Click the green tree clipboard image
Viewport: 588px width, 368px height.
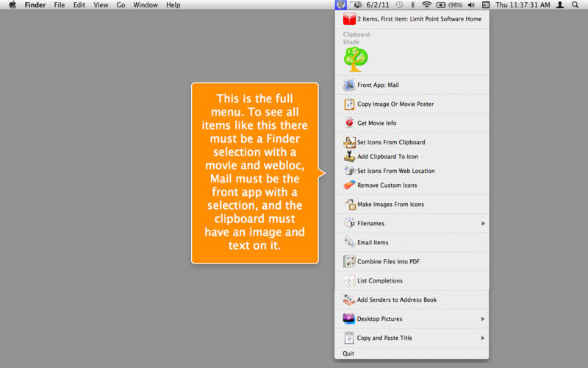point(356,60)
